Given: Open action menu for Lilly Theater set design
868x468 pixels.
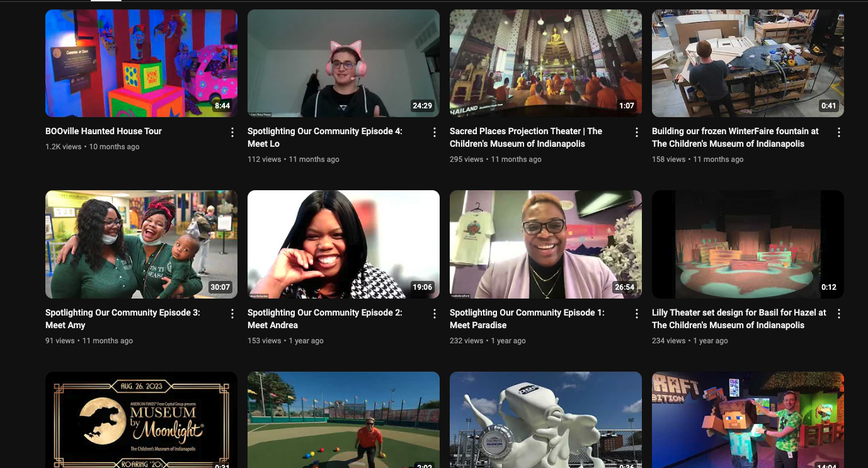Looking at the screenshot, I should coord(839,314).
